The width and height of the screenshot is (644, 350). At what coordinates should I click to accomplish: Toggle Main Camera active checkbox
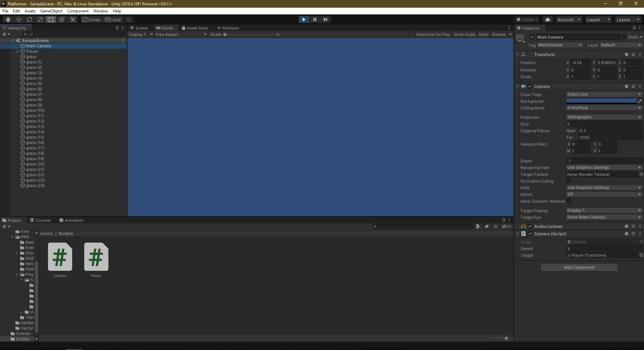[532, 37]
